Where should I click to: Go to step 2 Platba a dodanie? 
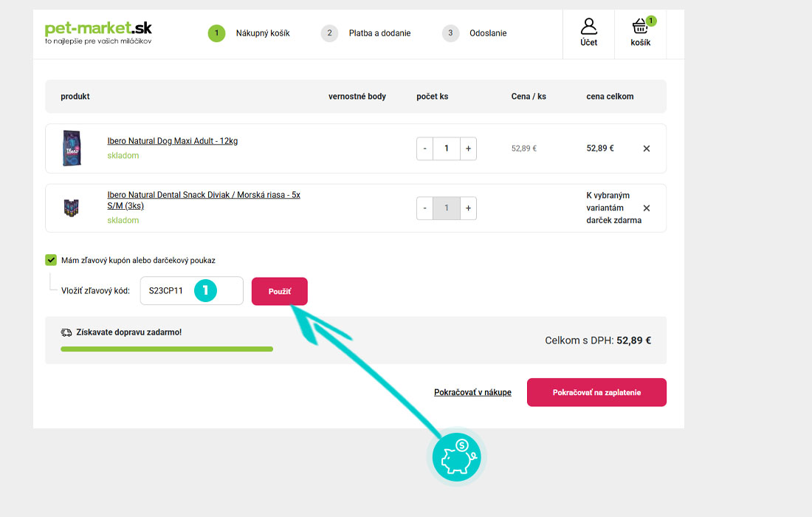pos(365,33)
